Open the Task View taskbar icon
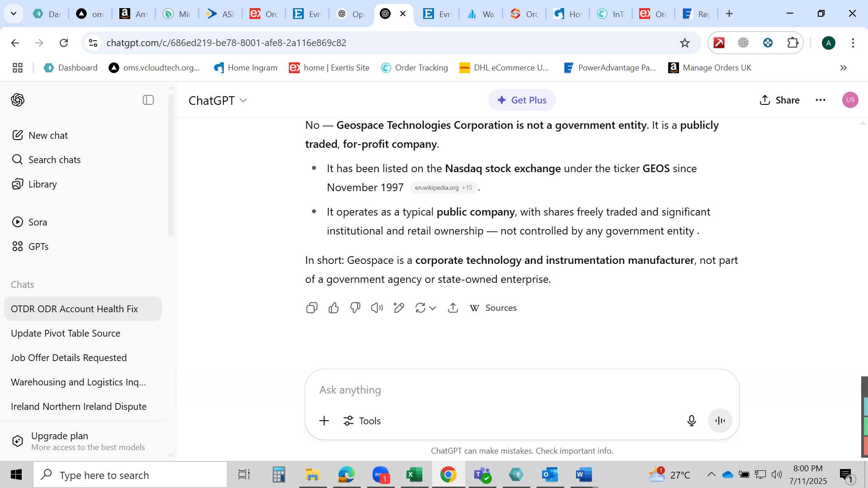868x488 pixels. pos(244,475)
